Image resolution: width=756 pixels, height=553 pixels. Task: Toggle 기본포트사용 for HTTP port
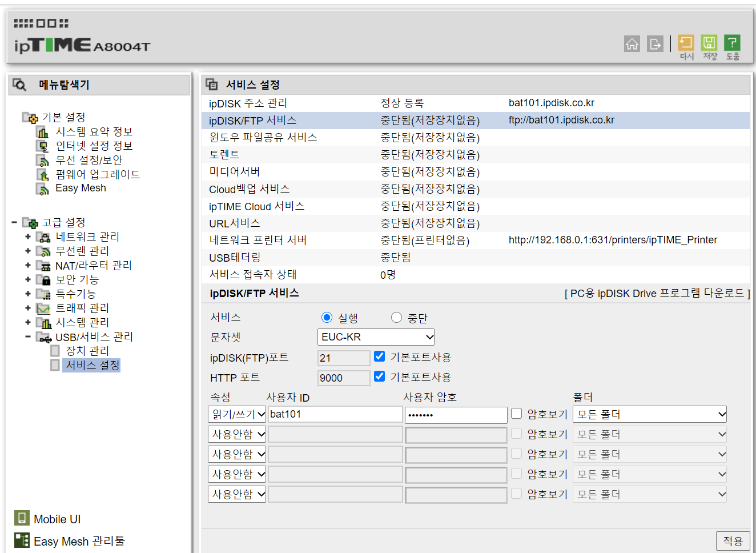[x=379, y=376]
